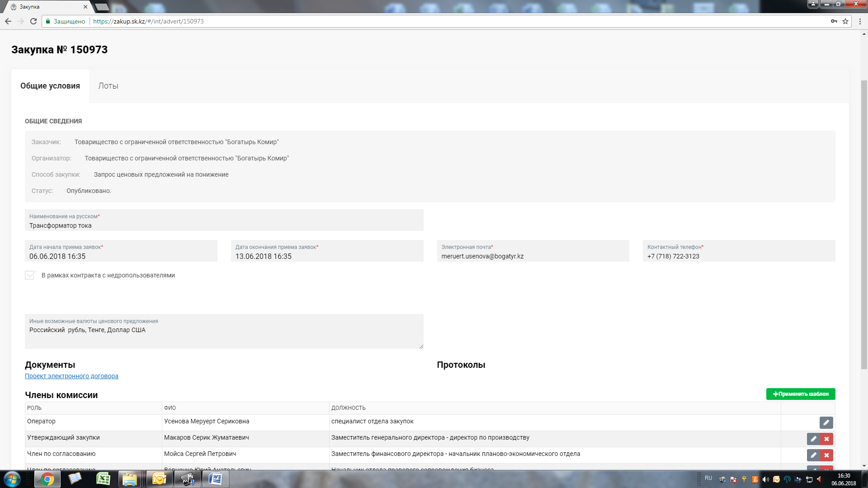Click the Протоколы heading
Screen dimensions: 868x488
click(x=461, y=365)
